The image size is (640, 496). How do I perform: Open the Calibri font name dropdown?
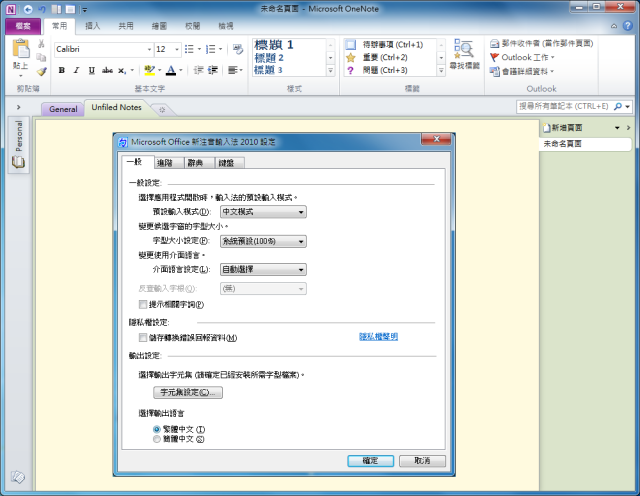pos(149,49)
